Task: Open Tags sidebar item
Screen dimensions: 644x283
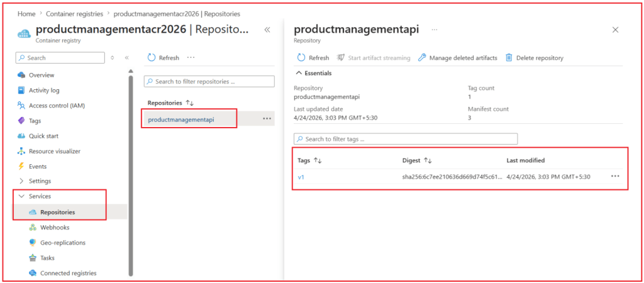Action: point(35,121)
